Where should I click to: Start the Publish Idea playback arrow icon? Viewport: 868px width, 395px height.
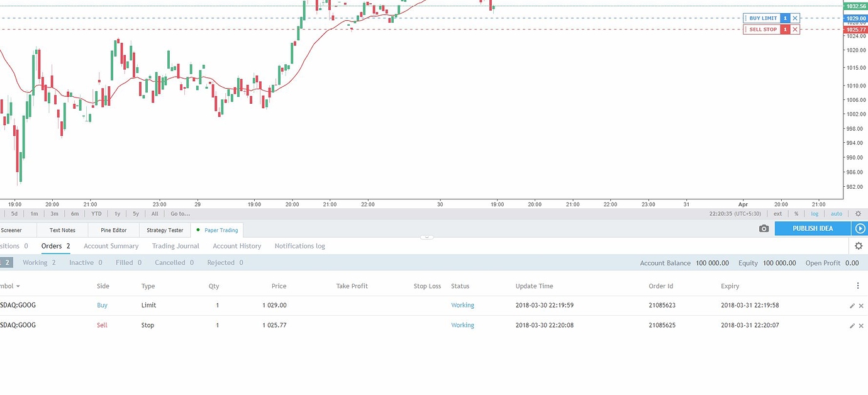coord(860,229)
